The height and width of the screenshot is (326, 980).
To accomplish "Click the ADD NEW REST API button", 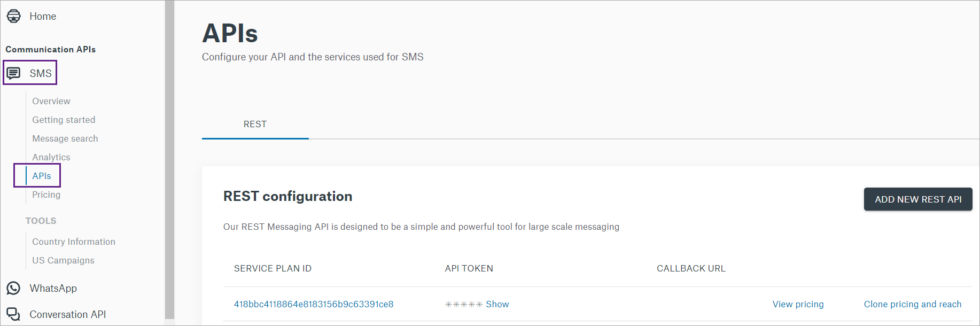I will (918, 199).
